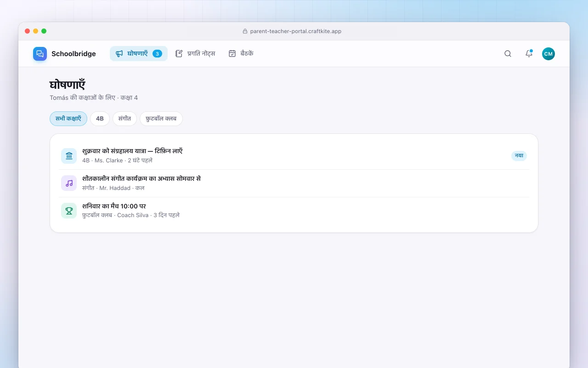588x368 pixels.
Task: Click the text 'संगीत · Mr. Haddad · कल'
Action: pos(113,188)
